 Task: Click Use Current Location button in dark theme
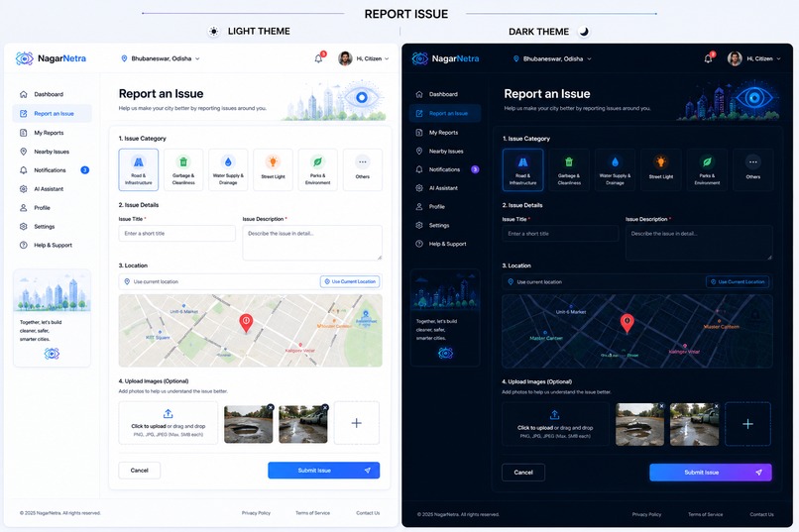click(x=738, y=281)
